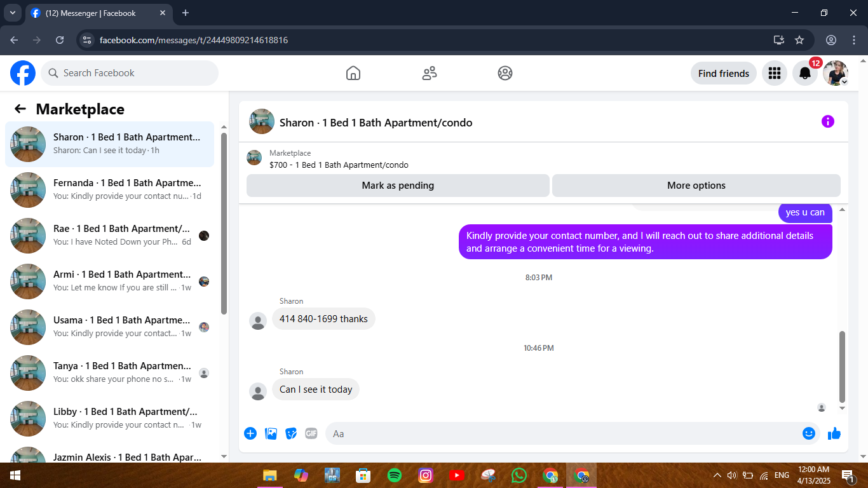The image size is (868, 488).
Task: Click the Mark as pending button
Action: coord(398,186)
